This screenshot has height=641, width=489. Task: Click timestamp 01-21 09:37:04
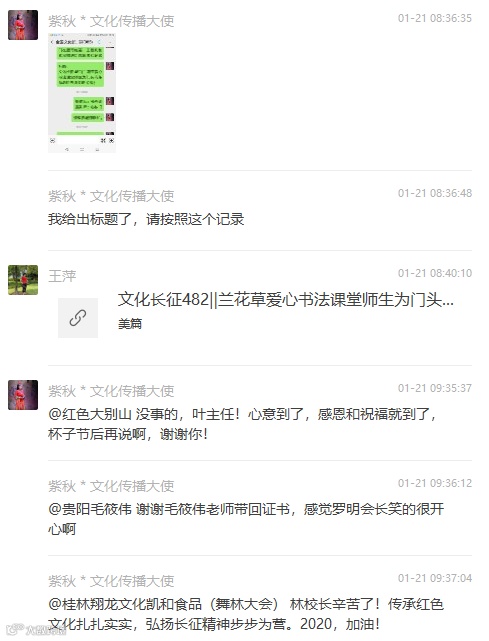tap(435, 578)
